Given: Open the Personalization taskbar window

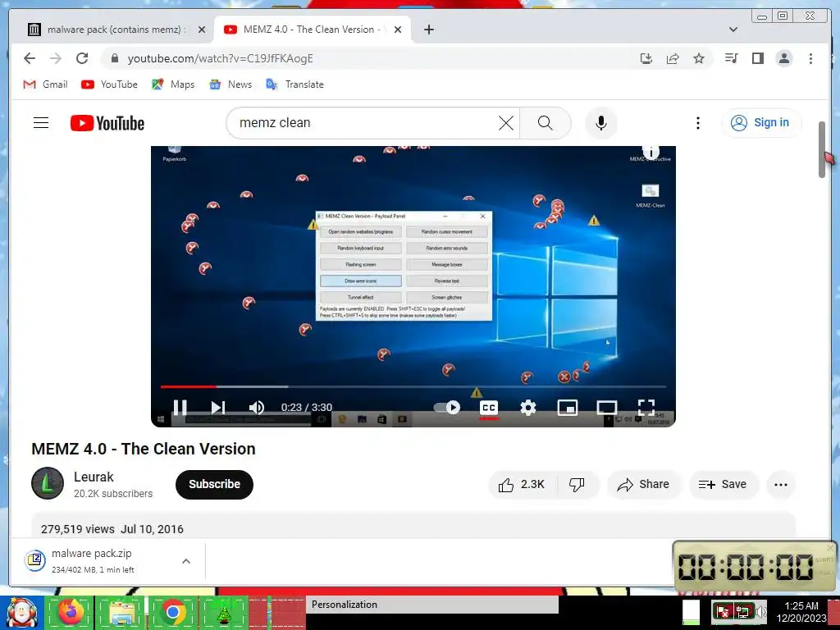Looking at the screenshot, I should click(x=431, y=605).
